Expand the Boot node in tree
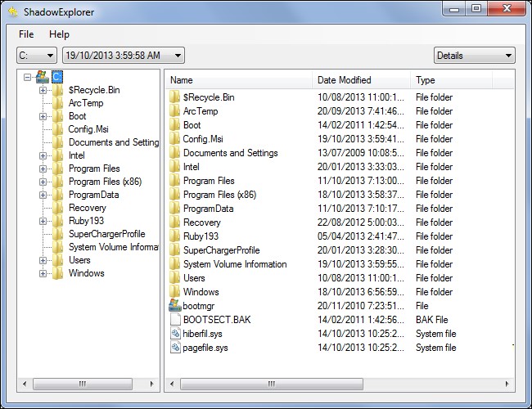Viewport: 532px width, 409px height. point(43,116)
